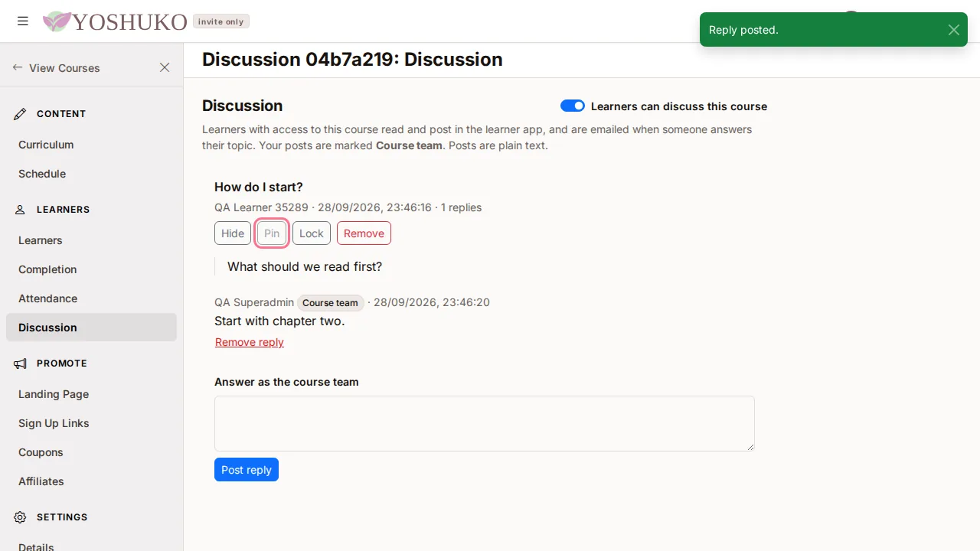Screen dimensions: 980x551
Task: Go to the Learners page
Action: (x=91, y=240)
